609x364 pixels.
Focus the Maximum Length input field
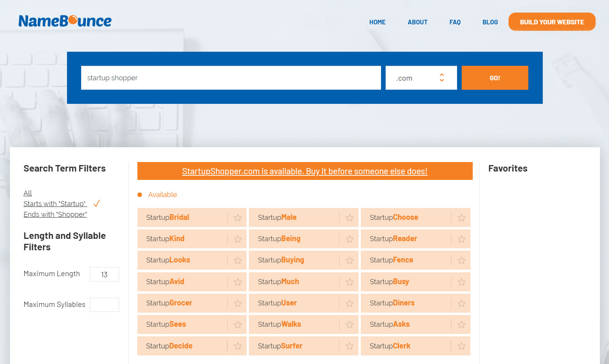104,274
